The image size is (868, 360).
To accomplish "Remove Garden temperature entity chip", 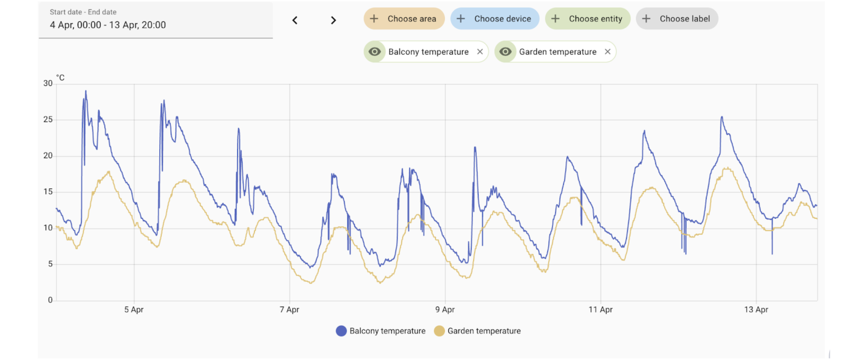I will pyautogui.click(x=608, y=52).
